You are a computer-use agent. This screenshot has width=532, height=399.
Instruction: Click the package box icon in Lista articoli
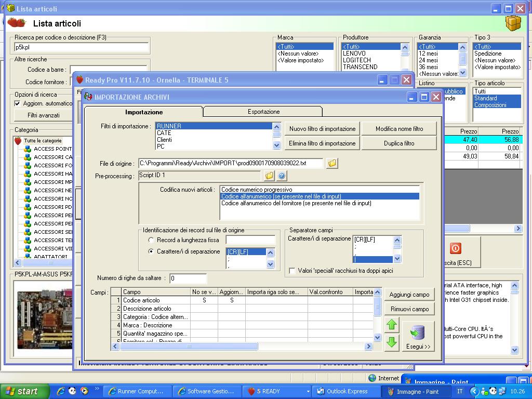click(x=513, y=23)
